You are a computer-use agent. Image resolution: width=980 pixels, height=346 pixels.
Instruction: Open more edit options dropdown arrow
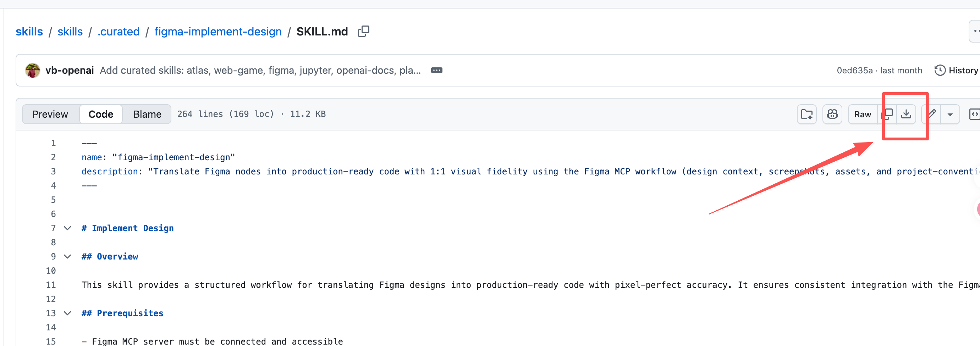point(950,115)
